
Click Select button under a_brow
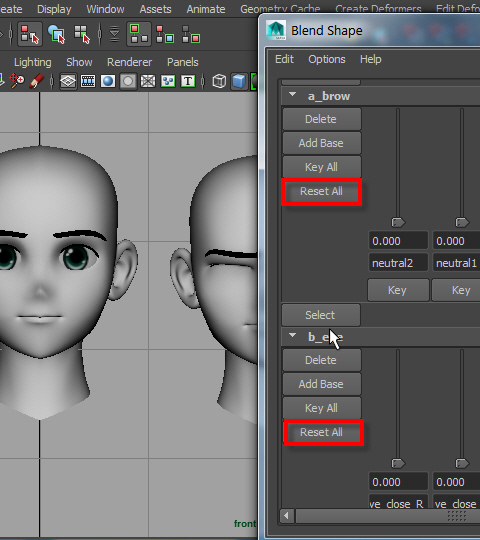[321, 315]
